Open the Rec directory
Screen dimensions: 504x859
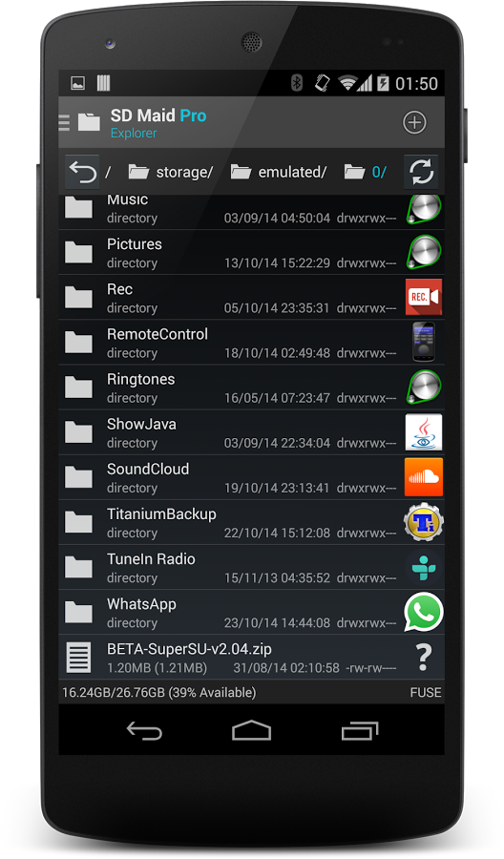(x=251, y=297)
